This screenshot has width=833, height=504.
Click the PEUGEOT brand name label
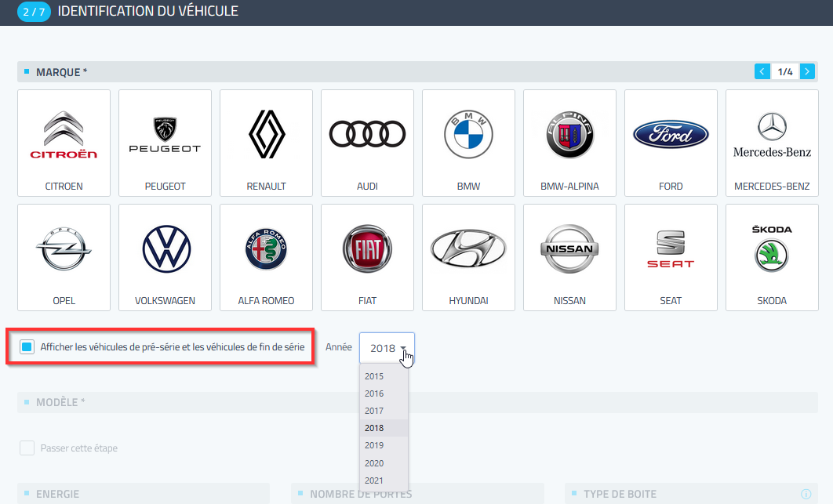(166, 187)
